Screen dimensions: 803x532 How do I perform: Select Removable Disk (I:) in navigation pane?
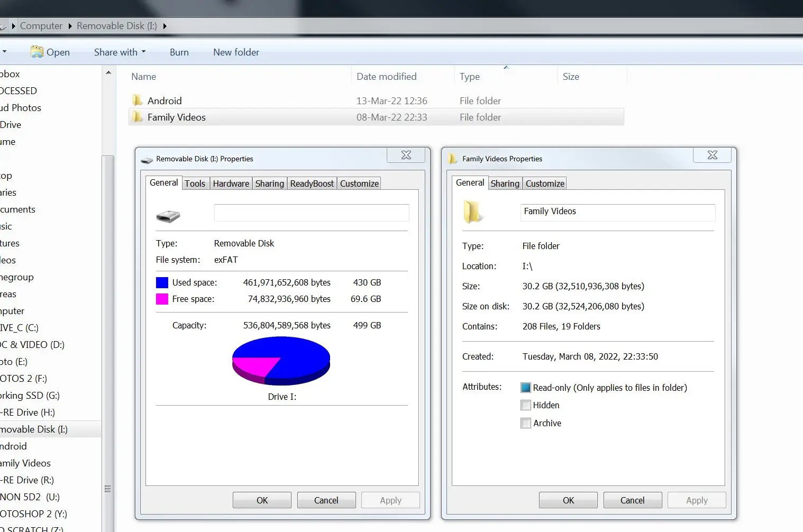pos(50,429)
